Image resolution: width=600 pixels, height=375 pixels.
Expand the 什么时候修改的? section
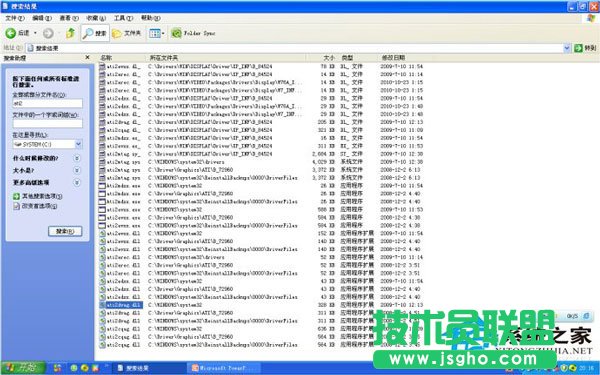[x=77, y=158]
